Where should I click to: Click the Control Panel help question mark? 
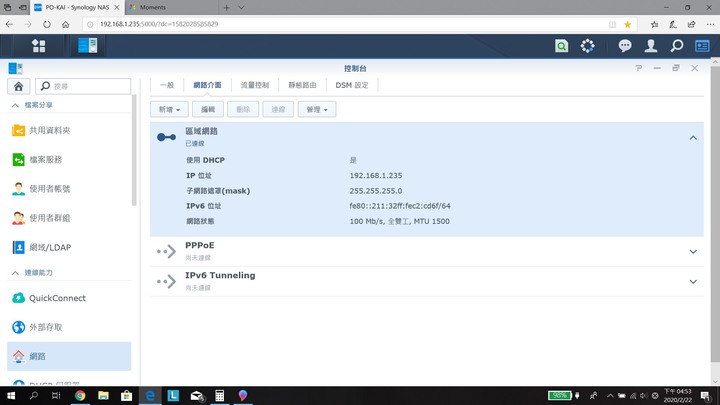point(639,68)
